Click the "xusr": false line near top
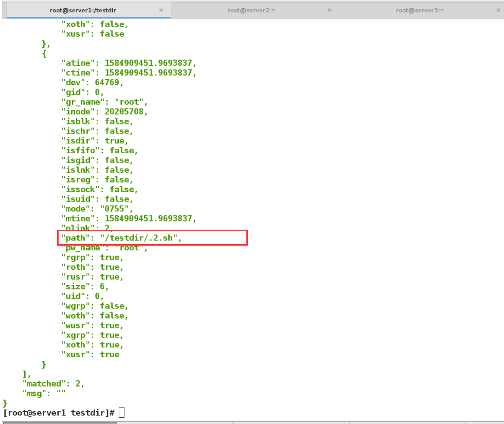 (x=93, y=34)
